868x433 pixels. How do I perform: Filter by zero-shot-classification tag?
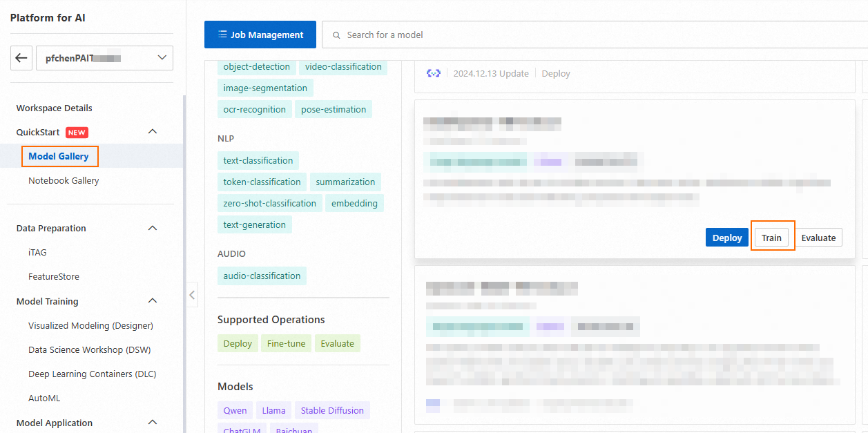click(270, 203)
